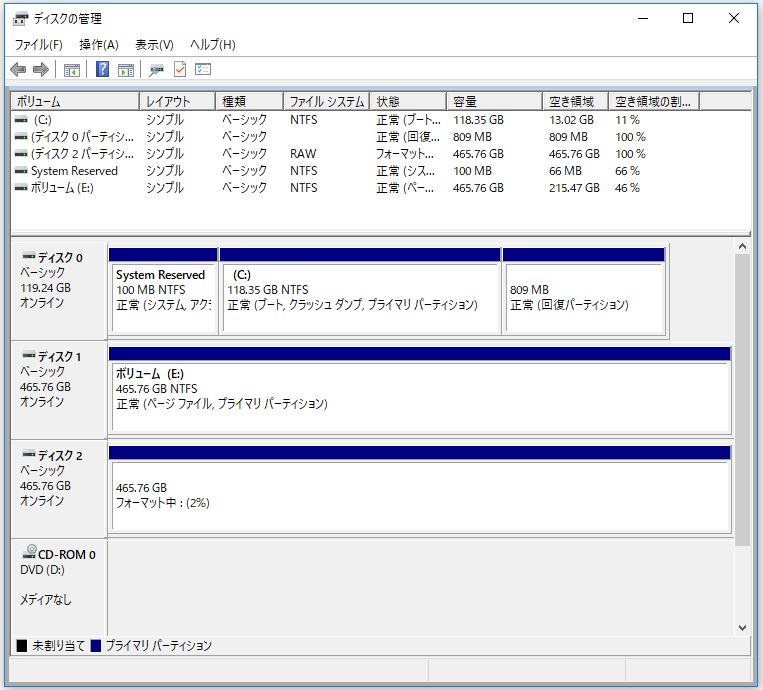Image resolution: width=763 pixels, height=690 pixels.
Task: Sort by the レイアウト column header
Action: click(x=177, y=102)
